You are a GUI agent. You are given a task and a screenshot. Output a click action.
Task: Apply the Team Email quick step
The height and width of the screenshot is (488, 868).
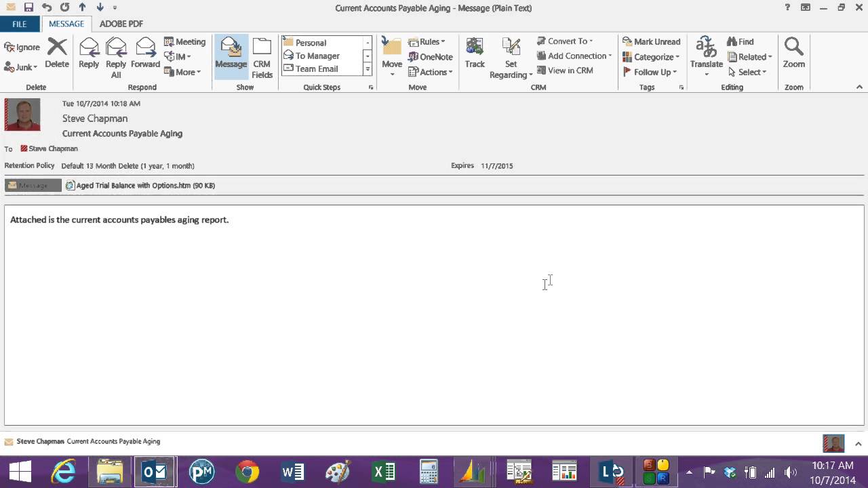point(323,68)
